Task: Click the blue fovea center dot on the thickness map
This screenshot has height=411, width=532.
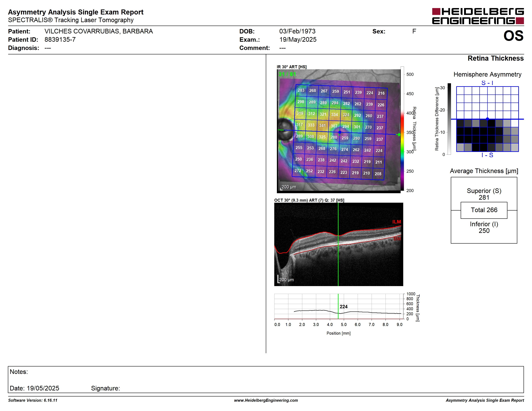Action: [340, 132]
